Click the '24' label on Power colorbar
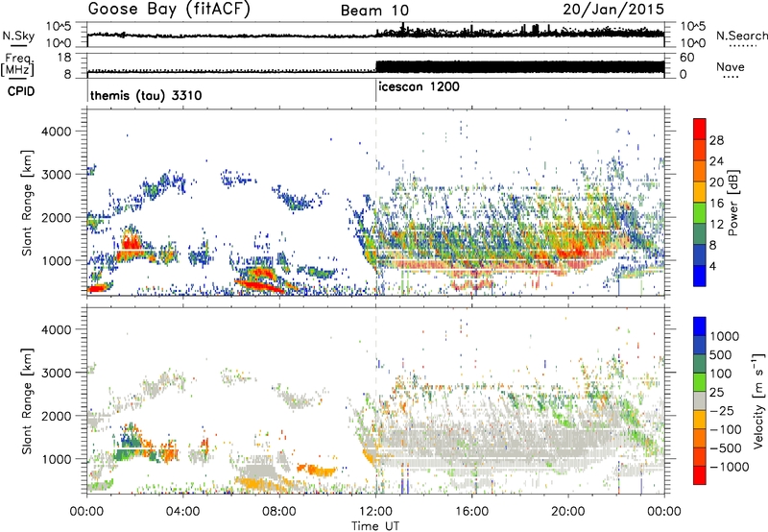768x532 pixels. pyautogui.click(x=716, y=161)
